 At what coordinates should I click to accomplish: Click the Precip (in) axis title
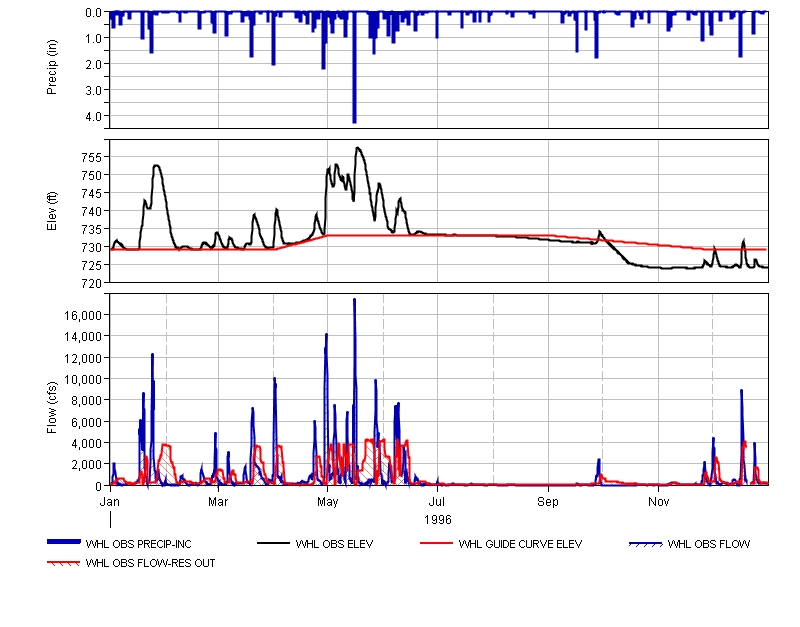coord(53,69)
